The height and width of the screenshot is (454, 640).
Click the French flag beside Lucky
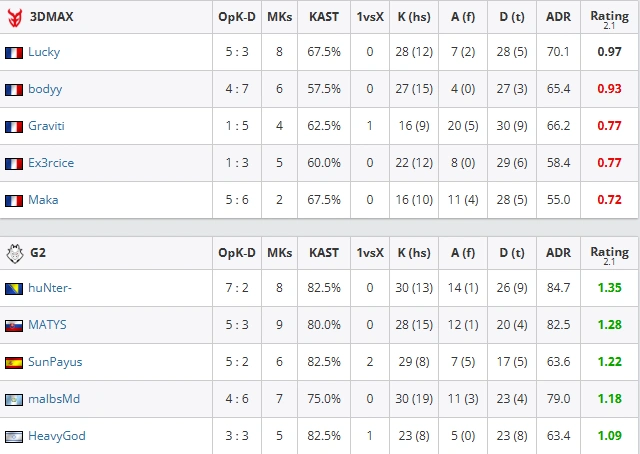[x=14, y=53]
